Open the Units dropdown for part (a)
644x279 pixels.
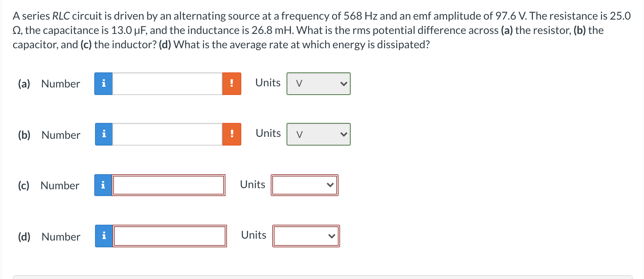coord(319,84)
